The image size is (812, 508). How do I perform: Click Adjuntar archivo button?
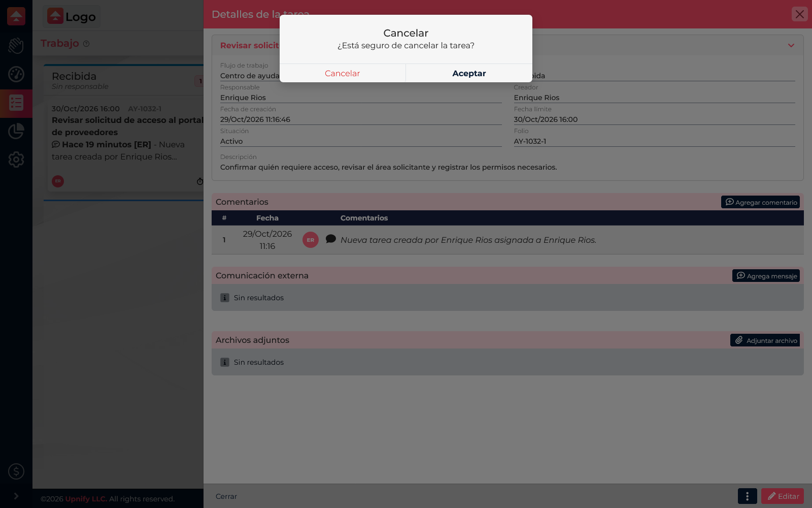765,340
